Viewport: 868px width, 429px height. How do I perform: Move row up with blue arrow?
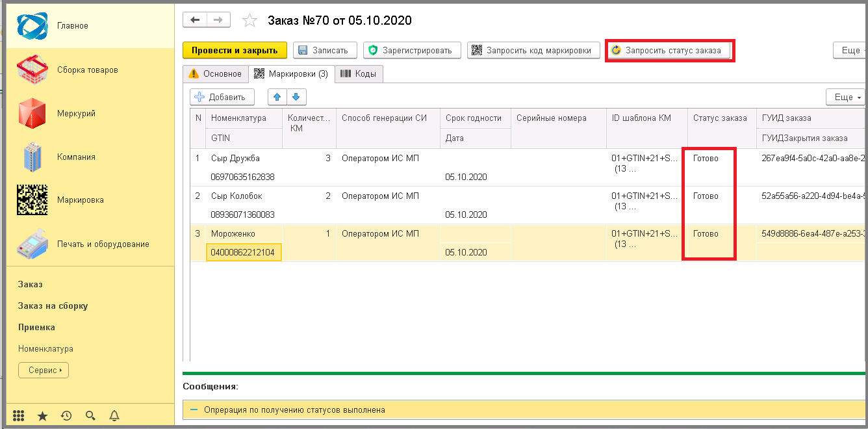tap(277, 97)
